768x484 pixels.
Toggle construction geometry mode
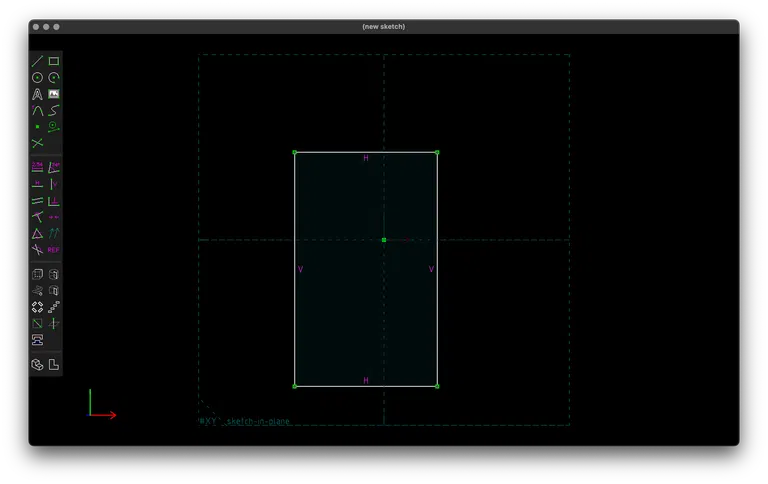pyautogui.click(x=54, y=126)
